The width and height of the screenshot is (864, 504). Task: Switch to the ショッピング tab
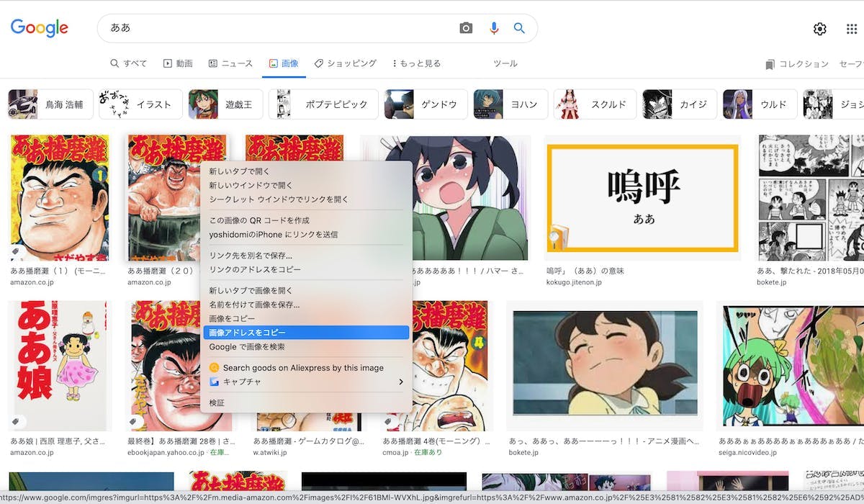click(346, 63)
